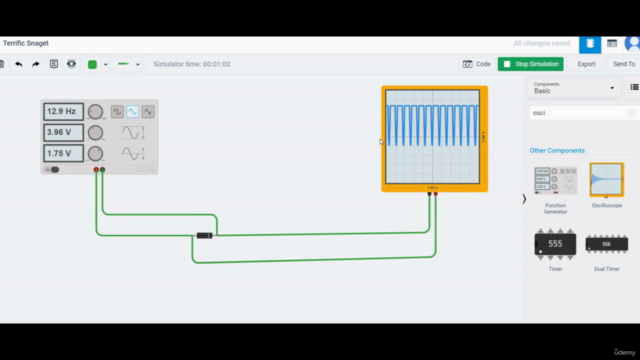This screenshot has width=640, height=360.
Task: Rename the project title Terrific Snaget
Action: coord(26,43)
